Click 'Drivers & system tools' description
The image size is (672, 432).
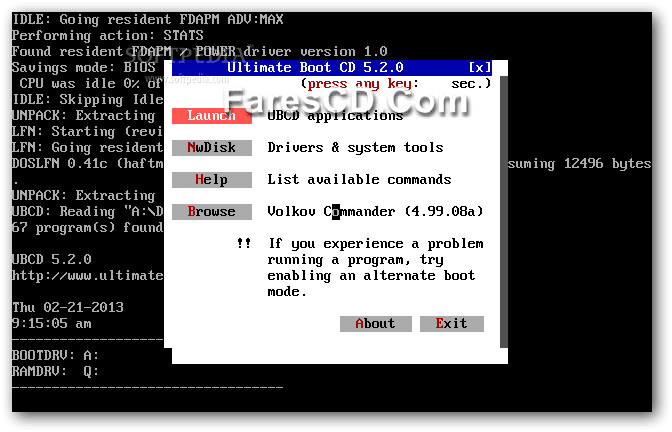355,148
